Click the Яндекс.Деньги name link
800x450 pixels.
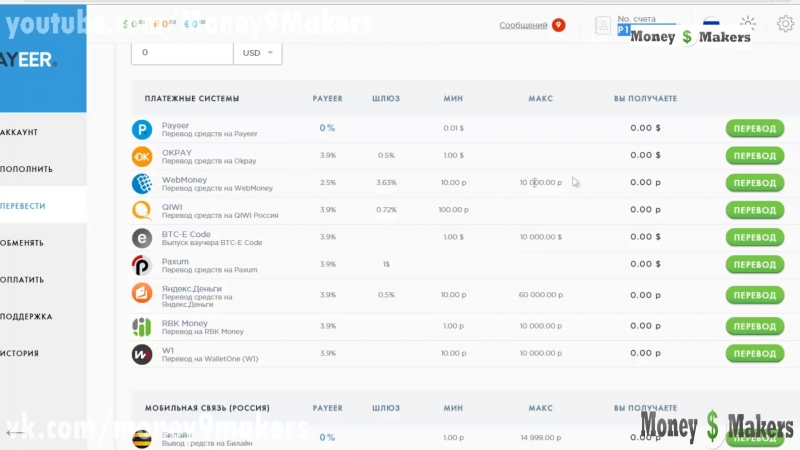coord(192,288)
